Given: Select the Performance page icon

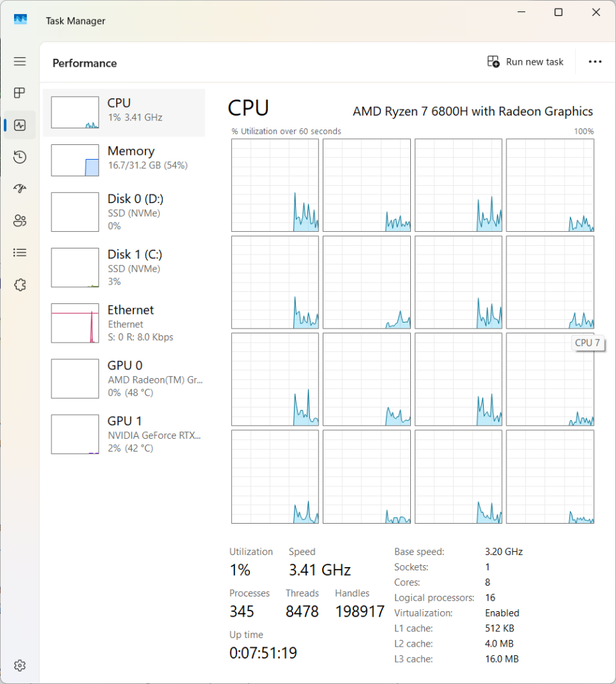Looking at the screenshot, I should click(x=20, y=125).
